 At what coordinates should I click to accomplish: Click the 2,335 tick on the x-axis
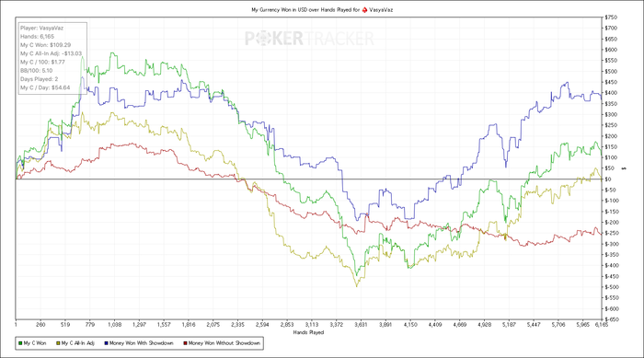point(237,325)
